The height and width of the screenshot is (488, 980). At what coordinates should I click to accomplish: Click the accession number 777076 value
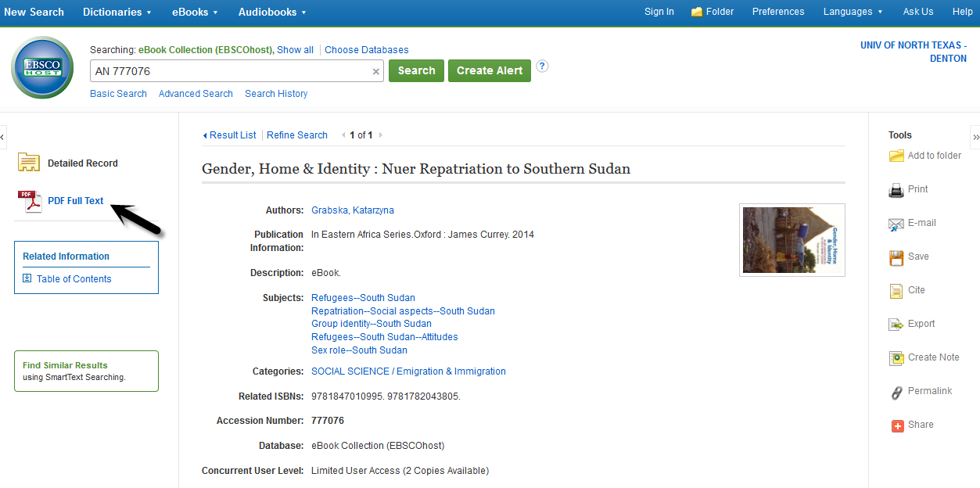(328, 421)
